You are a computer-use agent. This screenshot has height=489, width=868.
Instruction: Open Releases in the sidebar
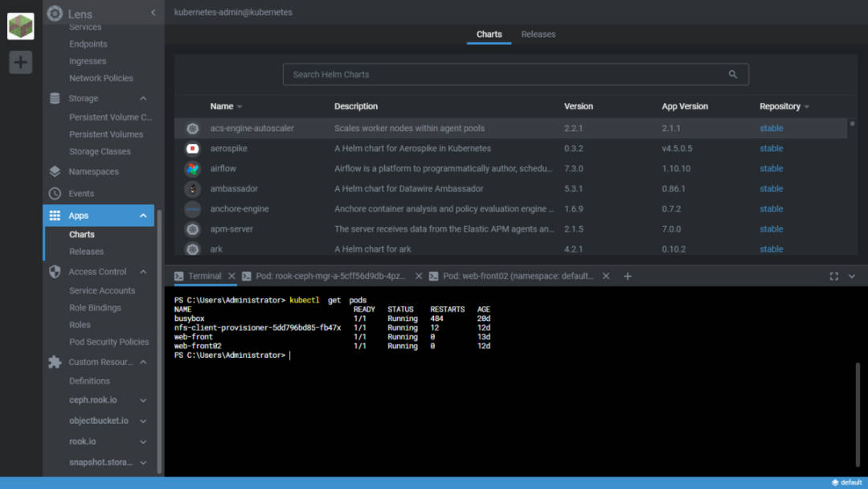[86, 252]
